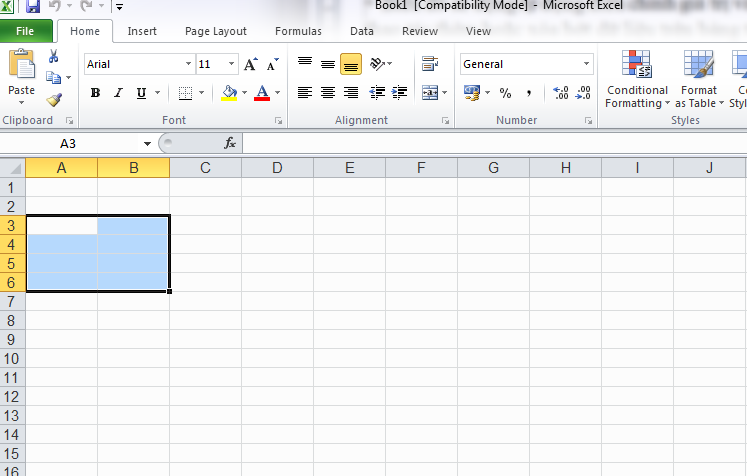Click the Wrap Text icon
This screenshot has width=747, height=476.
click(x=430, y=64)
